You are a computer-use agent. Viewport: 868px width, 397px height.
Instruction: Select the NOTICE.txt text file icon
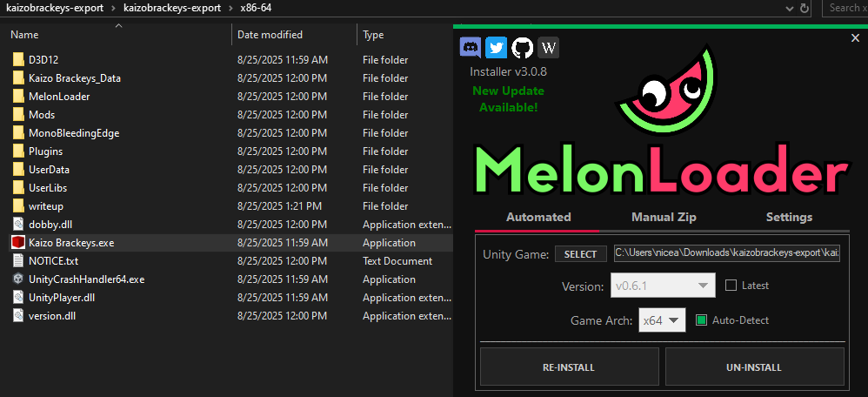[x=18, y=261]
